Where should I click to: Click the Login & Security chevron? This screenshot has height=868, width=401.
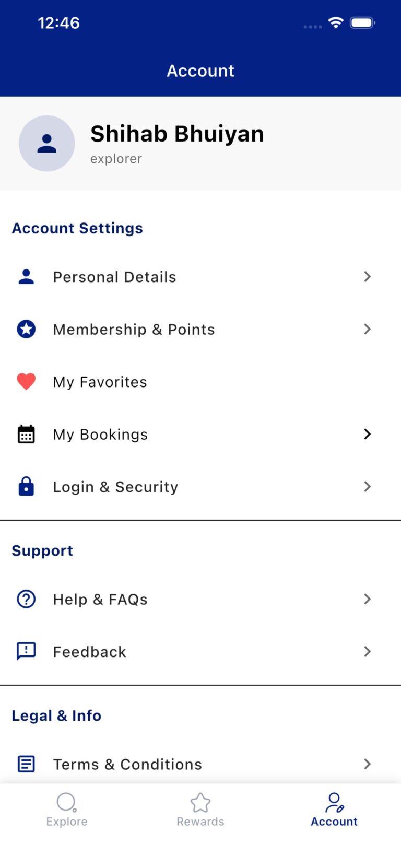click(x=367, y=486)
